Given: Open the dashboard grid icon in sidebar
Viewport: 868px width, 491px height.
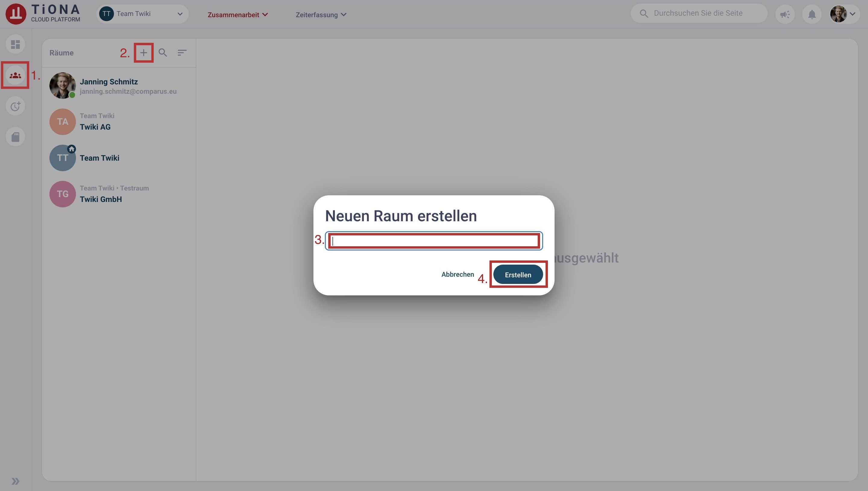Looking at the screenshot, I should (x=15, y=44).
